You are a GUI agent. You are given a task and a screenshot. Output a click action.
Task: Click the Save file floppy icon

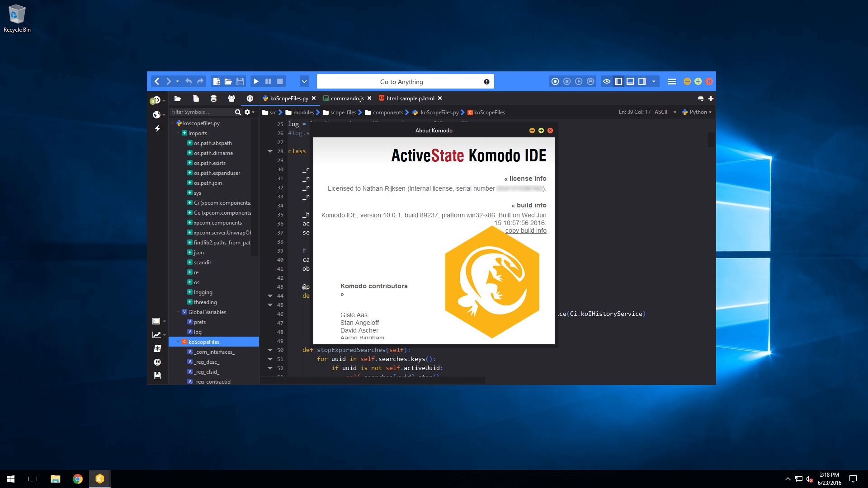240,82
